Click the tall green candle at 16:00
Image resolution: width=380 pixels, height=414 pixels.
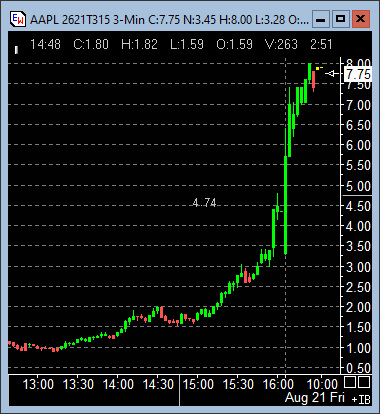click(x=286, y=205)
